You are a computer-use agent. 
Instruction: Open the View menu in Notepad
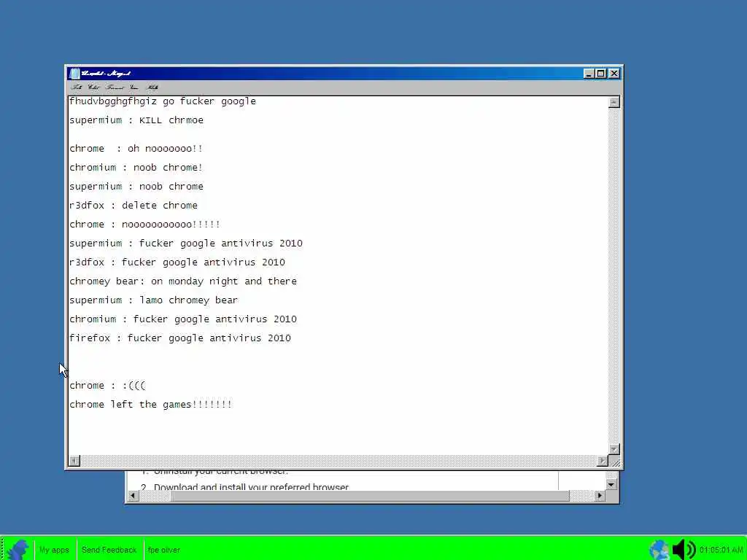[x=134, y=87]
